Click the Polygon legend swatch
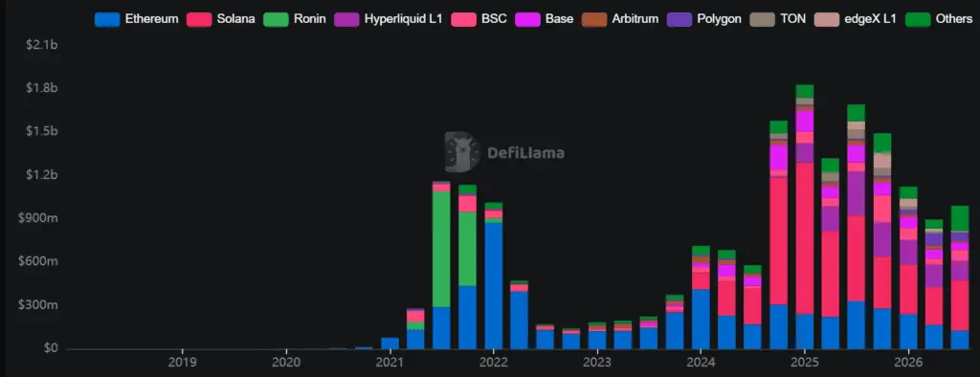The width and height of the screenshot is (980, 377). [x=679, y=19]
